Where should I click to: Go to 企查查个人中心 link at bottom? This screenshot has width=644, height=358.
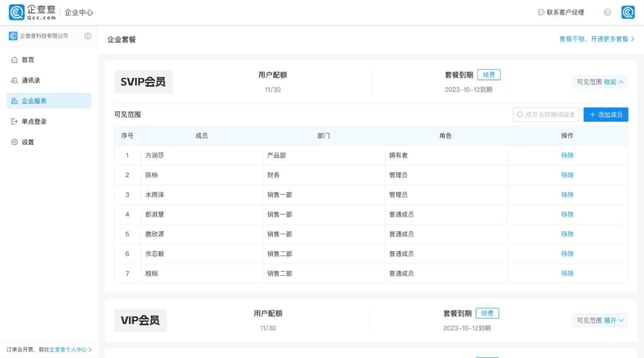click(68, 350)
